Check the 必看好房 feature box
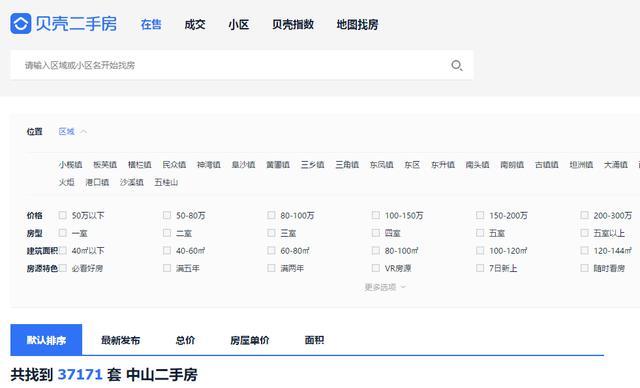The width and height of the screenshot is (640, 388). (x=62, y=268)
